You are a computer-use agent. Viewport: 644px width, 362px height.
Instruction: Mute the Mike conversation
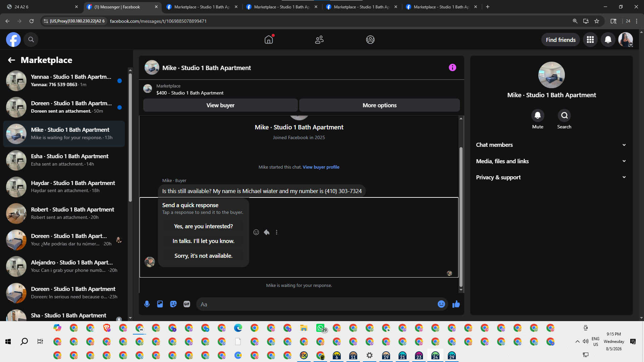pyautogui.click(x=538, y=116)
